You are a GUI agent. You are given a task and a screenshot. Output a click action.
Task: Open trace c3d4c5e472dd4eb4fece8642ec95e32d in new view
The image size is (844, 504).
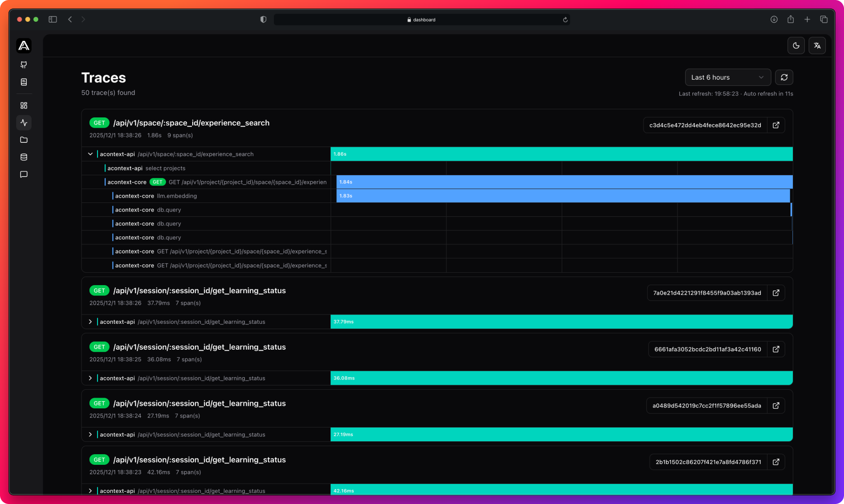776,125
